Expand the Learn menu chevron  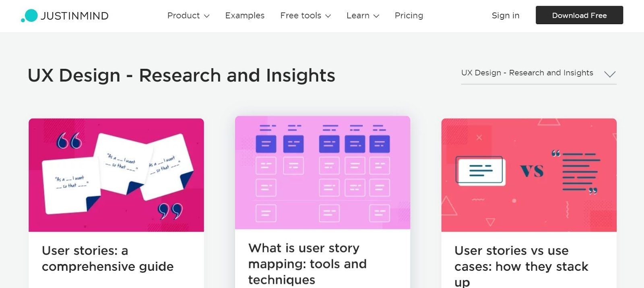coord(376,16)
